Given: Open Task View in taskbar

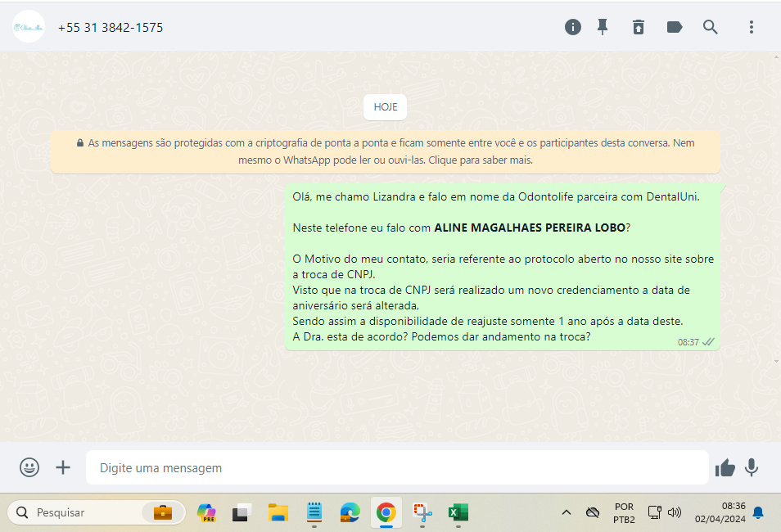Looking at the screenshot, I should [242, 512].
